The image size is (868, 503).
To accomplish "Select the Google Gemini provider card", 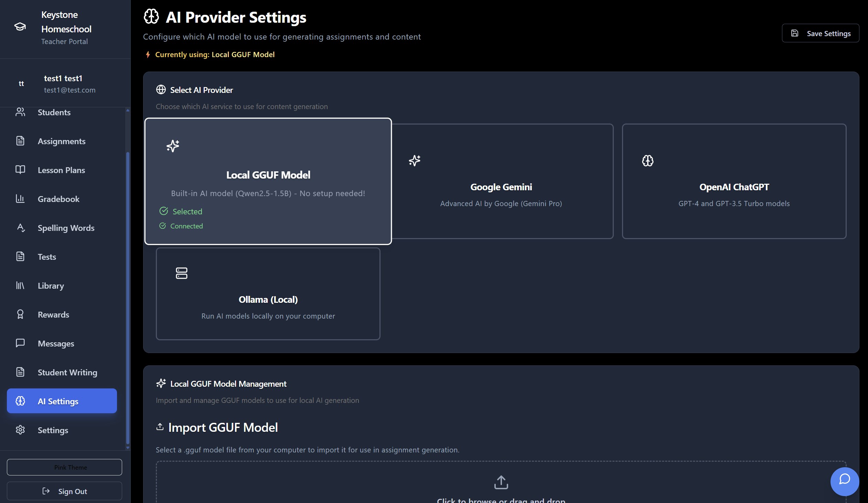I will [503, 181].
